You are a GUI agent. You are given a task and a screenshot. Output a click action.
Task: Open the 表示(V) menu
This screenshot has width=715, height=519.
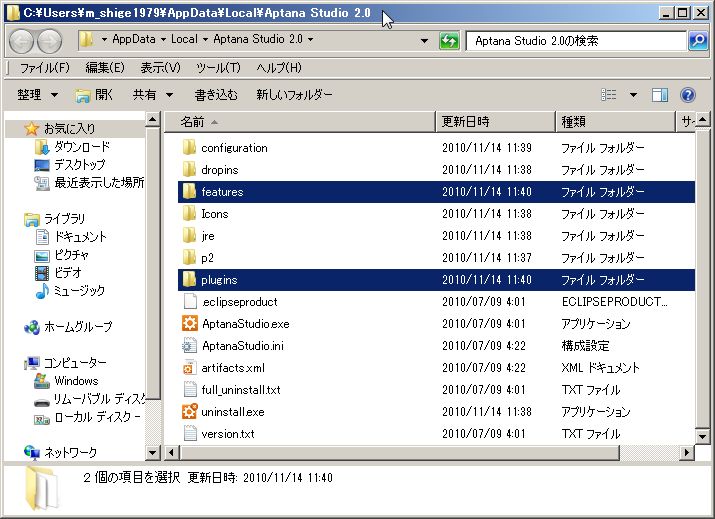161,68
